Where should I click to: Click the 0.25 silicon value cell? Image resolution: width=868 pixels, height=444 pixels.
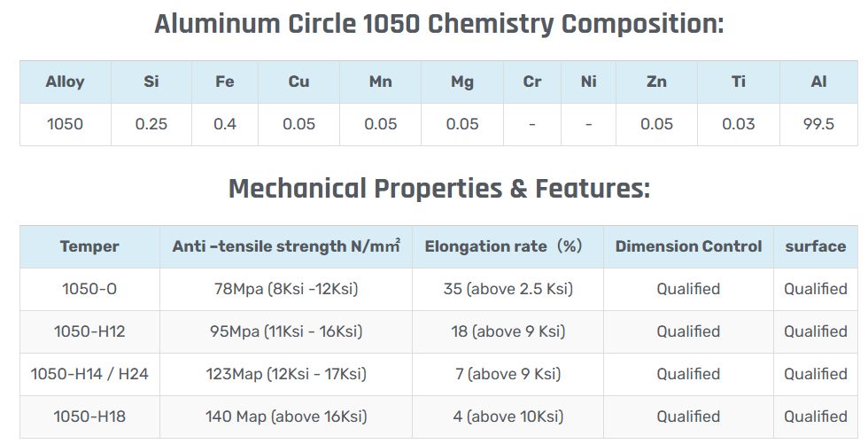coord(151,124)
